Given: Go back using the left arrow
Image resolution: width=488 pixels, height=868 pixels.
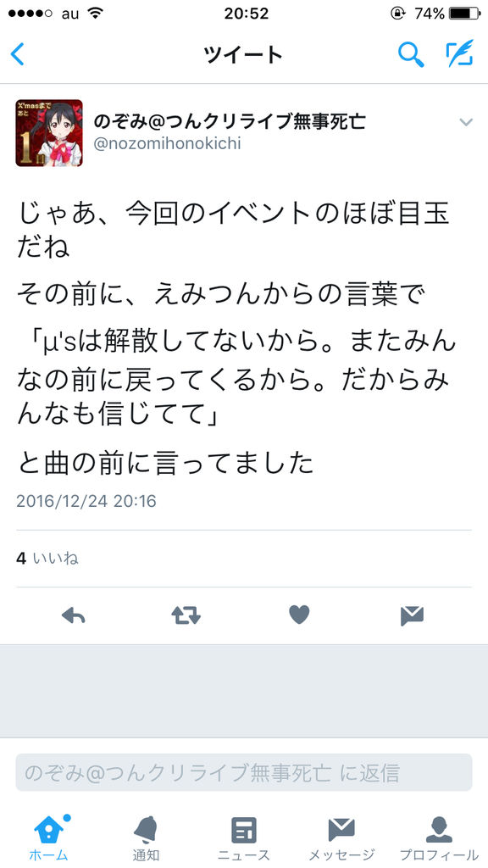Looking at the screenshot, I should tap(18, 54).
